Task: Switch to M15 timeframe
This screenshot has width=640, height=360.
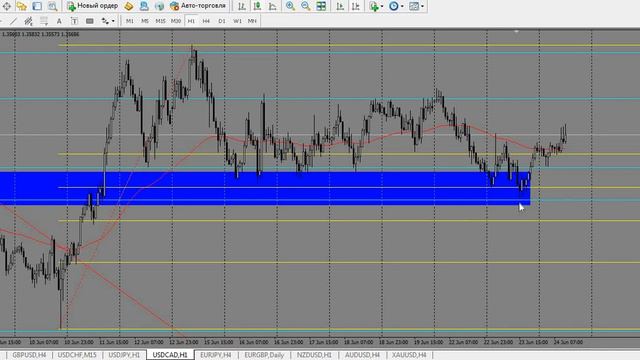Action: pos(160,21)
